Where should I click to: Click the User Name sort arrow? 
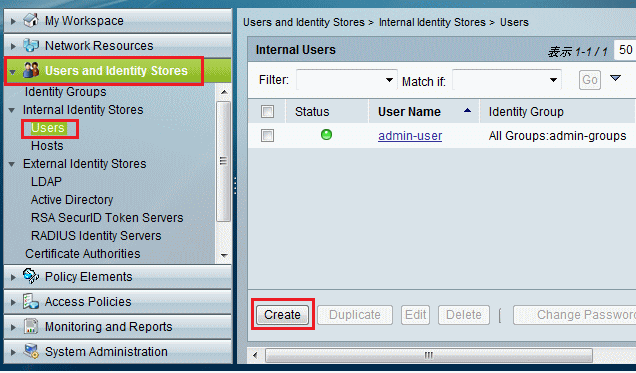(467, 110)
